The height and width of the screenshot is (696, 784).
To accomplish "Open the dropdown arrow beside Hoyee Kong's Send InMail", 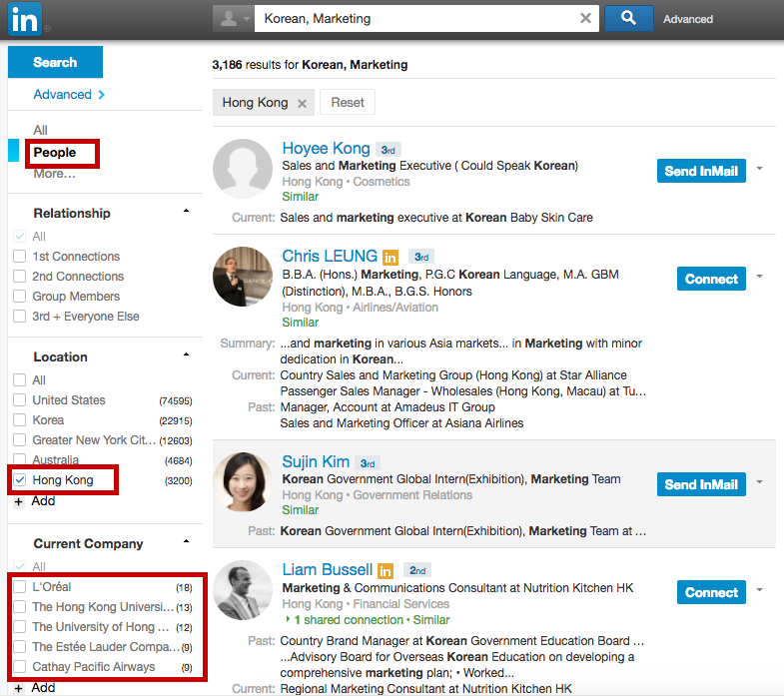I will pyautogui.click(x=759, y=169).
